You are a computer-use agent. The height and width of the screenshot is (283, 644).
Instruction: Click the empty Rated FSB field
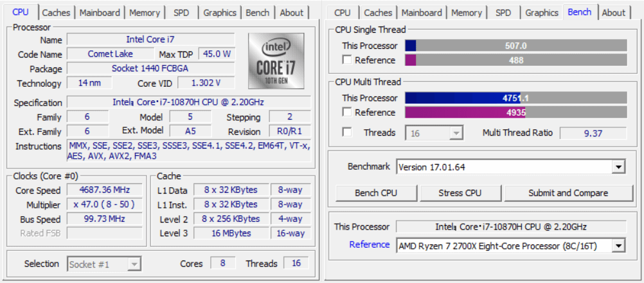(105, 233)
